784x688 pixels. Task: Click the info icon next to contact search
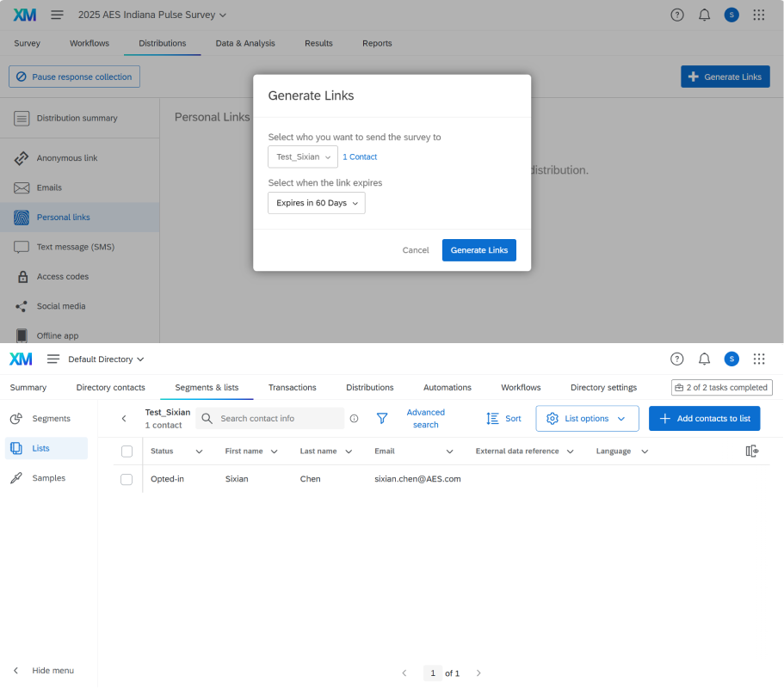[354, 418]
